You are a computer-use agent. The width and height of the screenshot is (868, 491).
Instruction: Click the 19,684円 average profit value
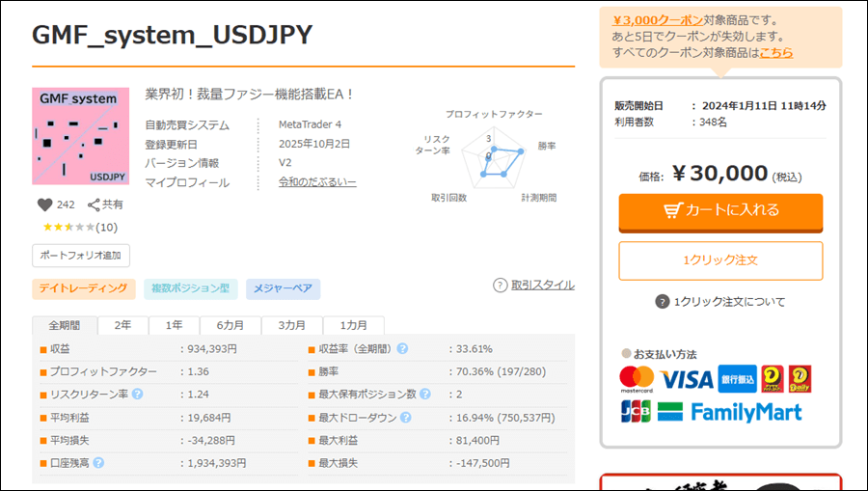tap(208, 418)
